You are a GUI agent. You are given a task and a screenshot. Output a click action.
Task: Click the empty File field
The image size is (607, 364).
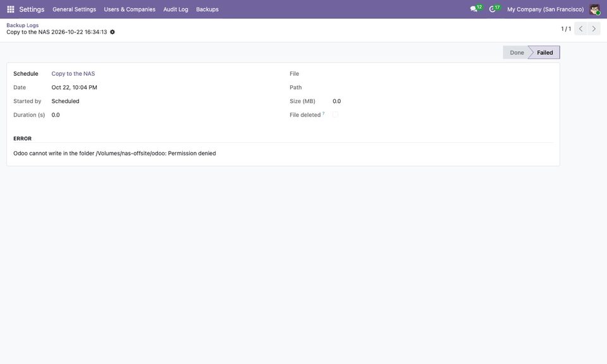click(443, 73)
